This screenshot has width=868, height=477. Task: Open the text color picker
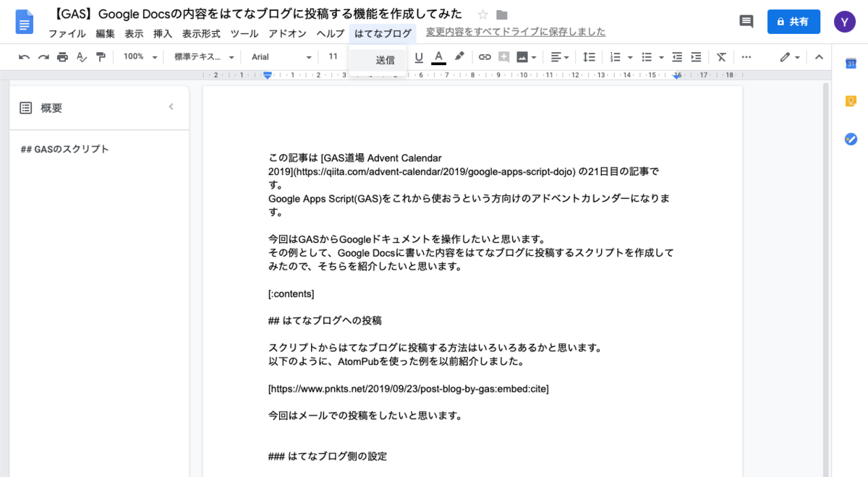[438, 57]
